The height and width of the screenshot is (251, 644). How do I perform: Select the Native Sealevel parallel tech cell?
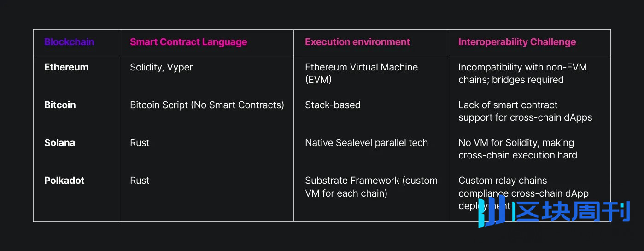pos(366,143)
